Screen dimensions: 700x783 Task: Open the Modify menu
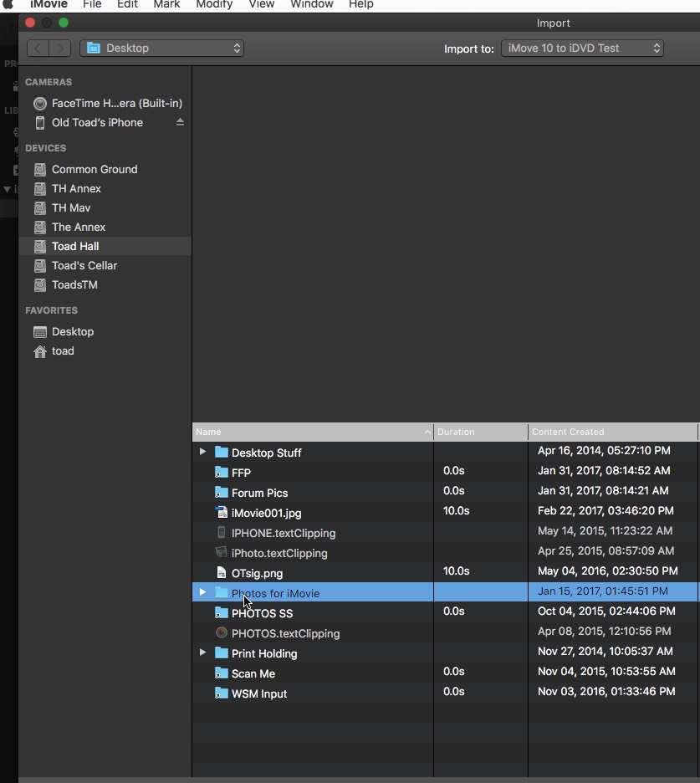214,4
